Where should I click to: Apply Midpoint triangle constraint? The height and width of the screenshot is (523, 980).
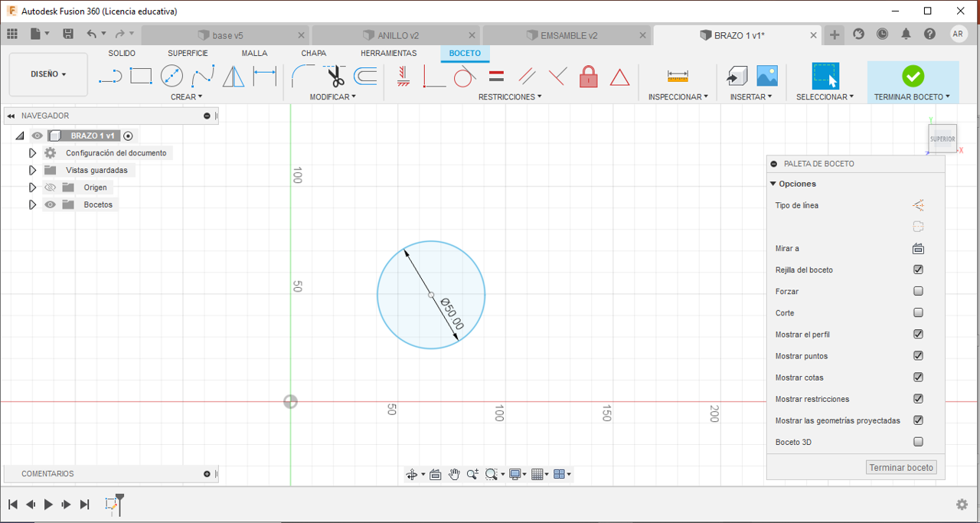tap(619, 77)
